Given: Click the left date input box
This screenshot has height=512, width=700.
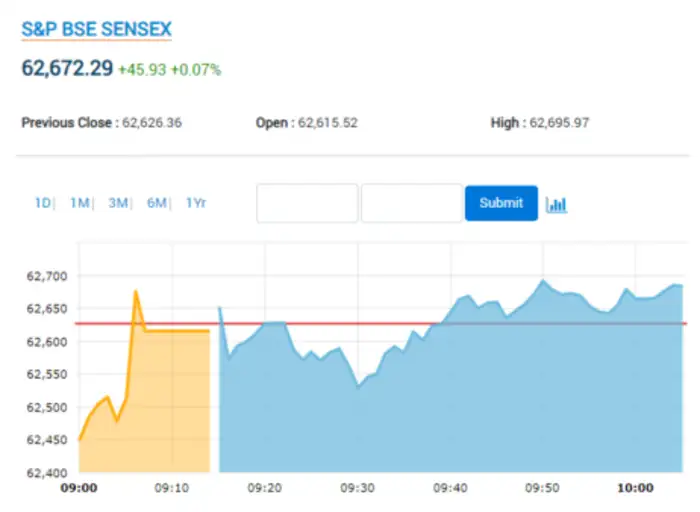Looking at the screenshot, I should click(x=307, y=203).
